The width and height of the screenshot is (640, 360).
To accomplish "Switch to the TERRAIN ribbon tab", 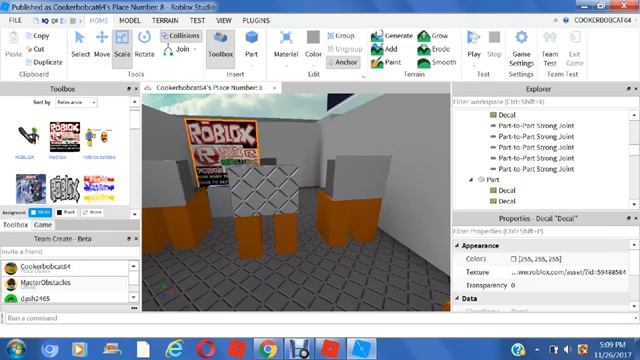I will (165, 20).
